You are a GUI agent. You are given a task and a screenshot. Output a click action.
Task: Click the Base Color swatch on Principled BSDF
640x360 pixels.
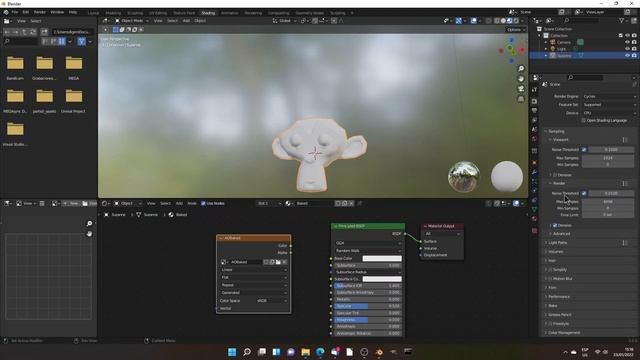382,258
